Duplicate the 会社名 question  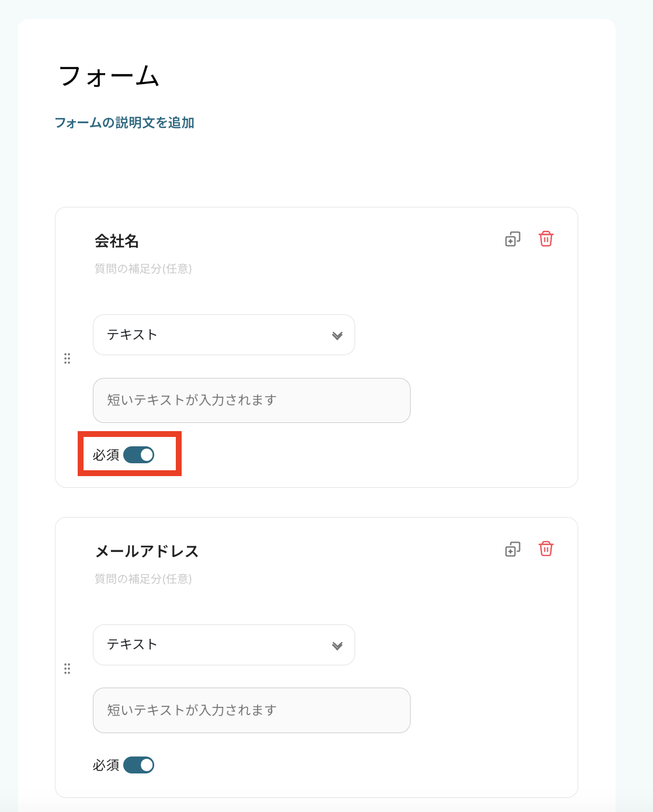click(x=512, y=239)
